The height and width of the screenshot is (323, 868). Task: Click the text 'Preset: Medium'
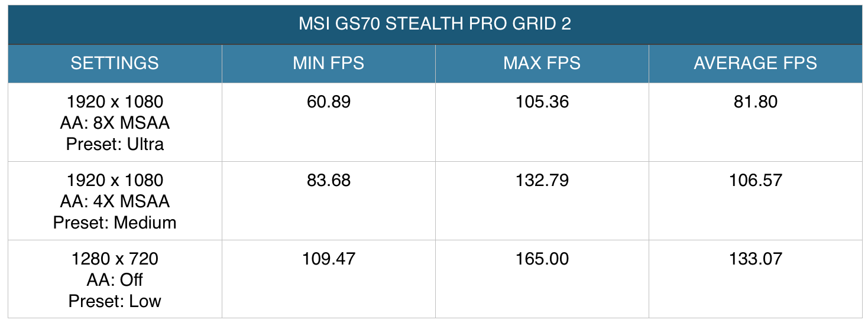pos(115,223)
